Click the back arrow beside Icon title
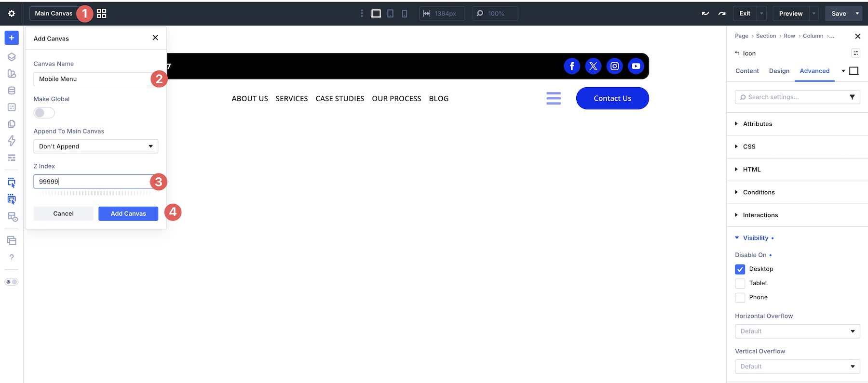The image size is (868, 383). click(x=737, y=53)
